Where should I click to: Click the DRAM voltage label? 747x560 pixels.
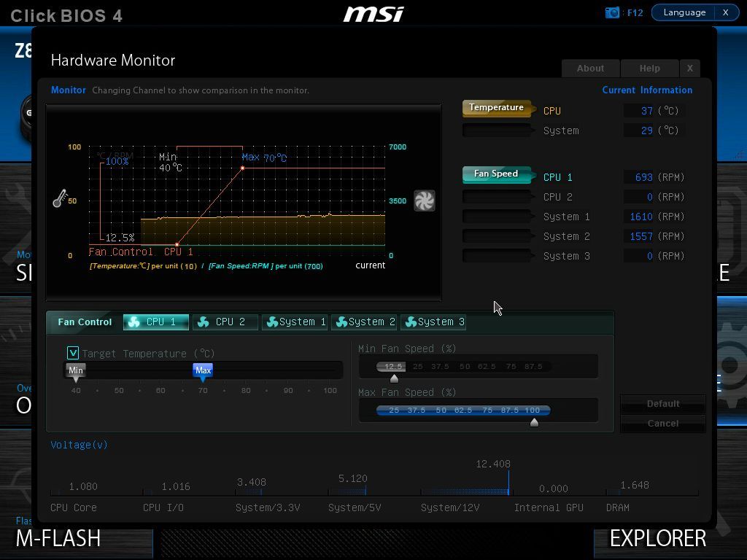(x=617, y=507)
